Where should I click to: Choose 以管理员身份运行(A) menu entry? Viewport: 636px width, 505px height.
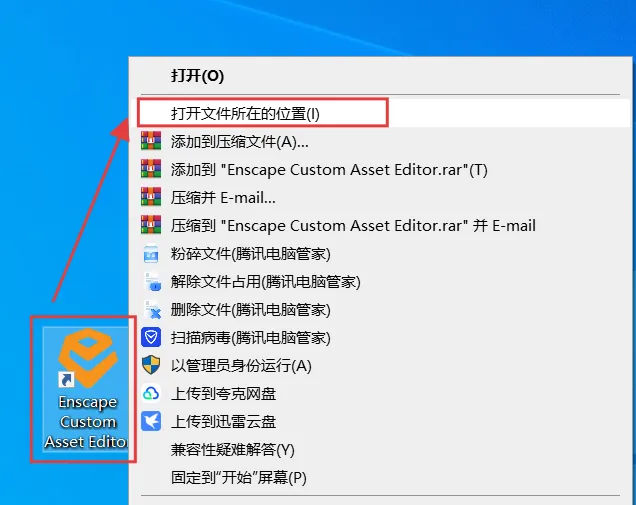coord(380,365)
